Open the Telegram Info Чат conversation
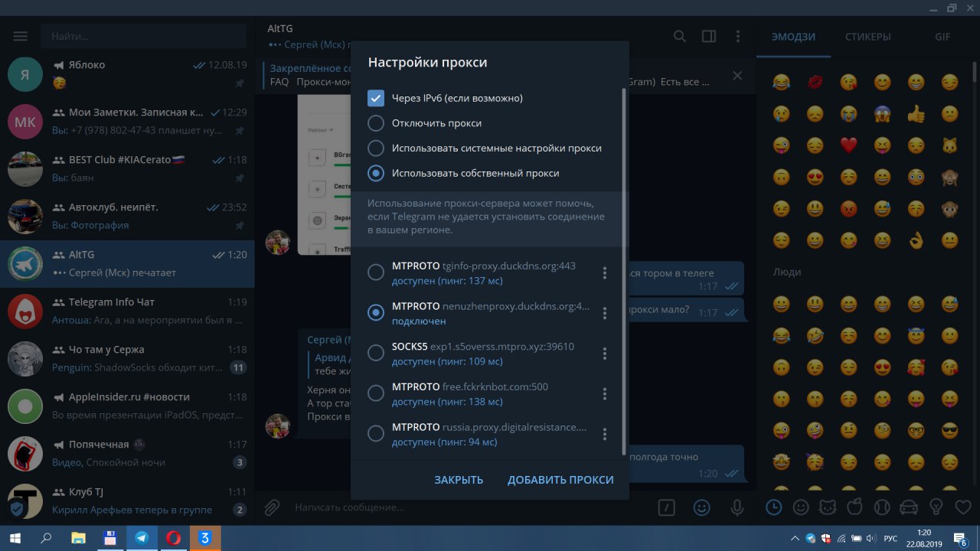Image resolution: width=980 pixels, height=551 pixels. coord(127,311)
